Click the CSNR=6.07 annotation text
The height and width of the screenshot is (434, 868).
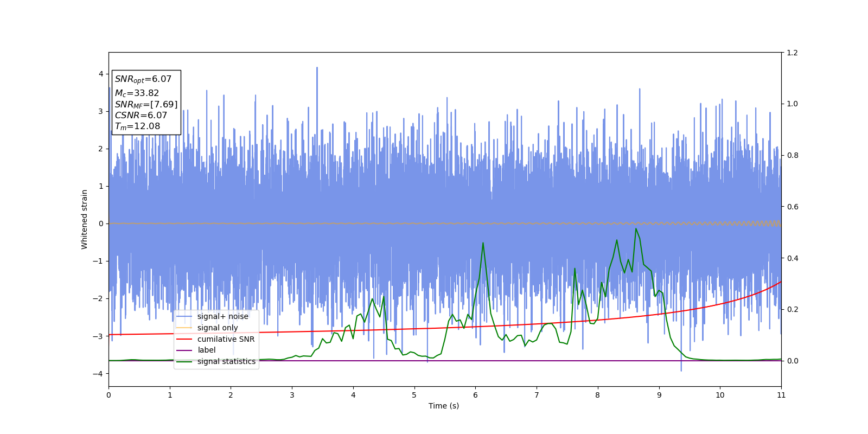click(x=141, y=115)
